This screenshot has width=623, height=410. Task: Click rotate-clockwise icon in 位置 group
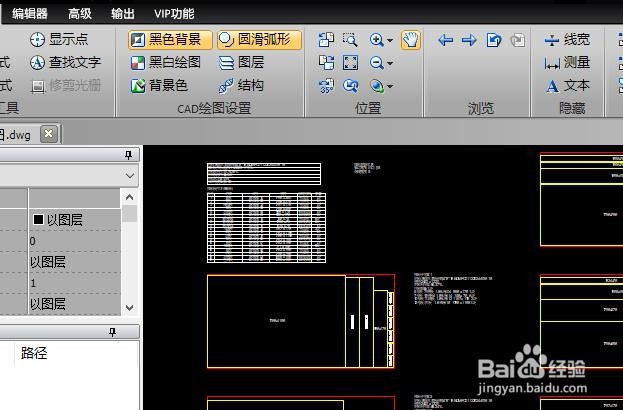326,63
